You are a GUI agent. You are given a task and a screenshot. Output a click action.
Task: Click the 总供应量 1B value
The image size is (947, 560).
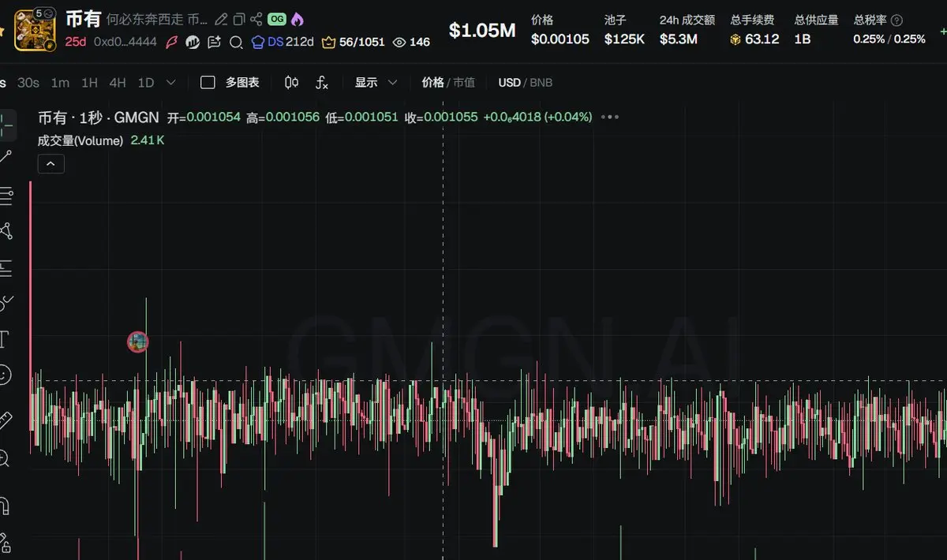(803, 39)
